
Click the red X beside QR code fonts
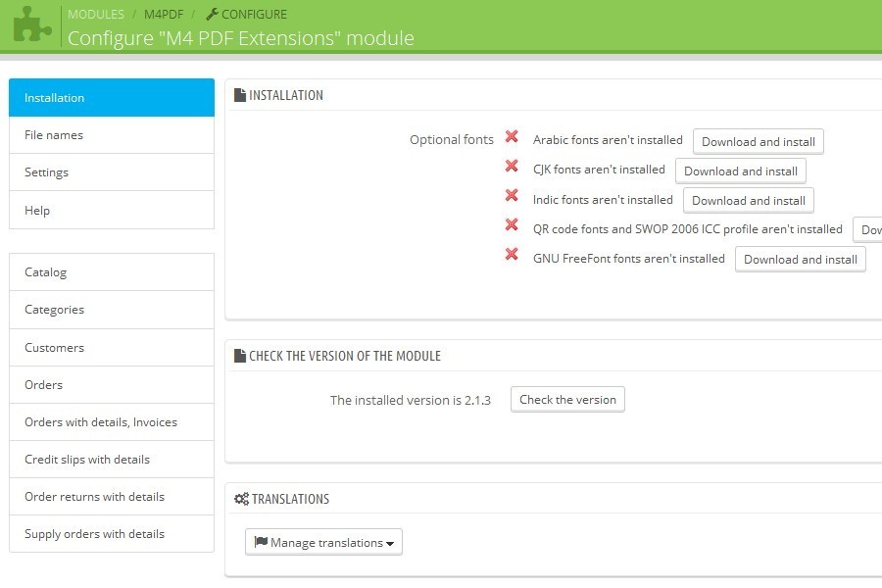pos(512,224)
